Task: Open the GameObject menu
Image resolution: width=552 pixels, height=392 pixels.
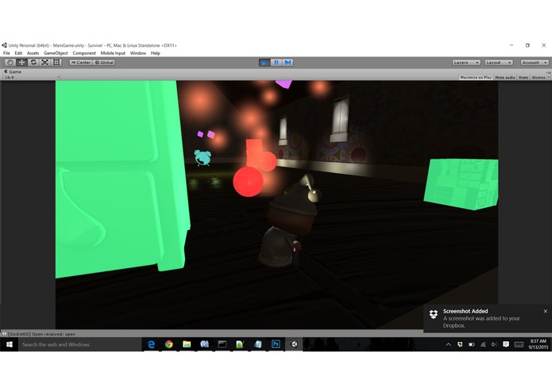Action: [56, 53]
